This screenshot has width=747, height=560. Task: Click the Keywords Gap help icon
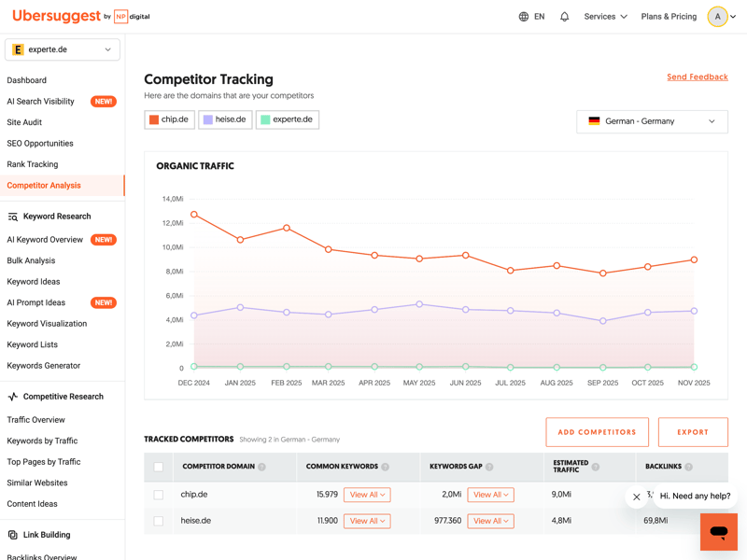tap(489, 467)
